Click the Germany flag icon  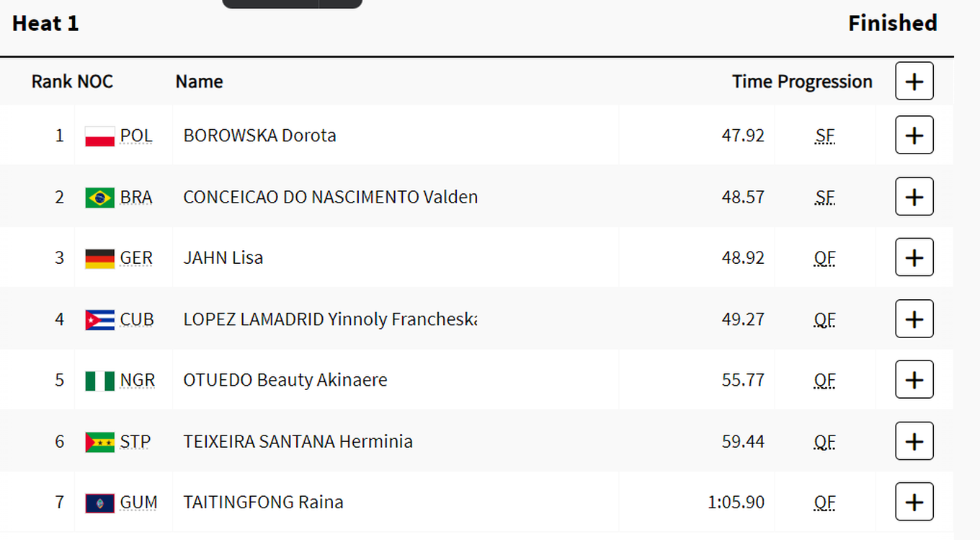(99, 259)
